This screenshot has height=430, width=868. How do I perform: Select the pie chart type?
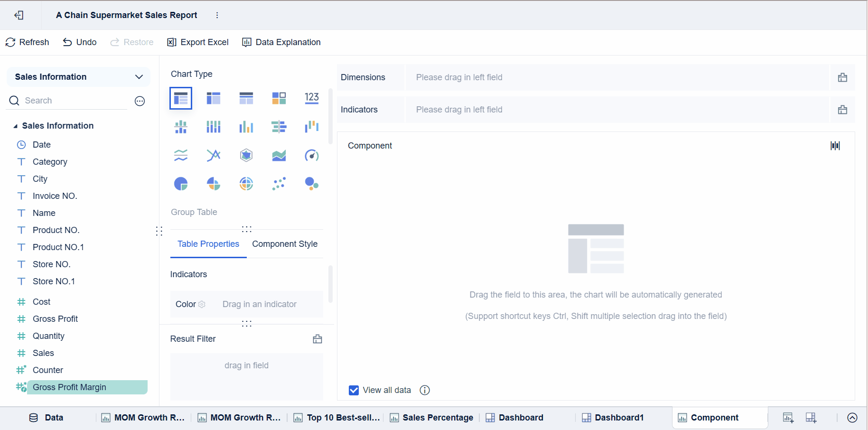(x=181, y=184)
